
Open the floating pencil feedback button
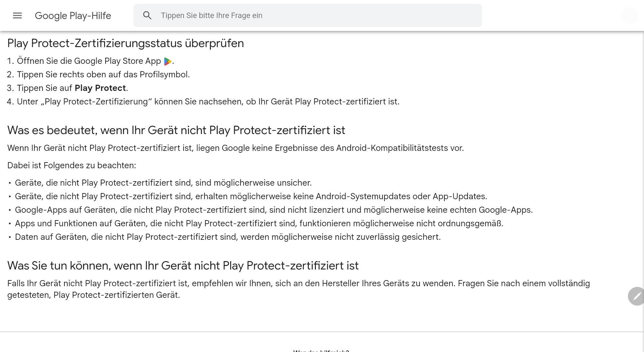[x=636, y=296]
